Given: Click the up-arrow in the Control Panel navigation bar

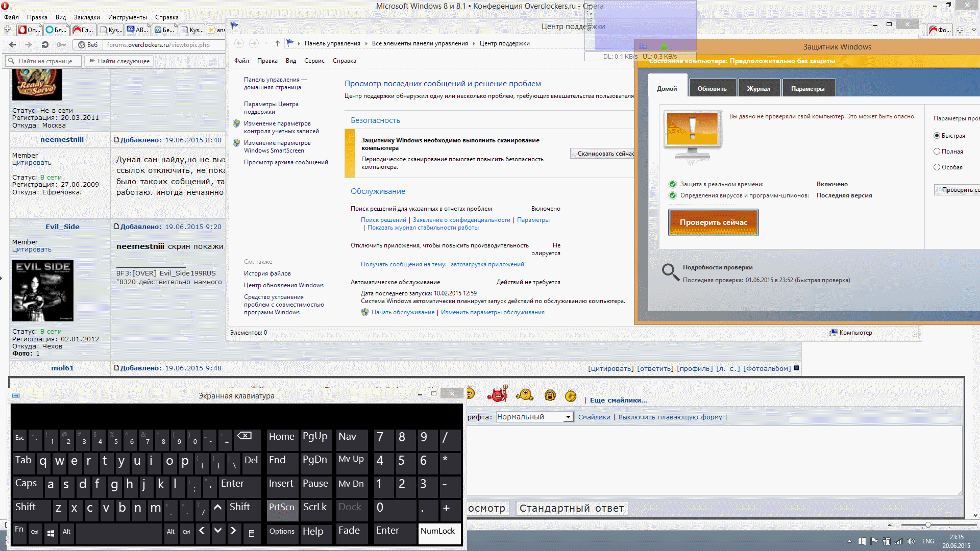Looking at the screenshot, I should coord(277,43).
